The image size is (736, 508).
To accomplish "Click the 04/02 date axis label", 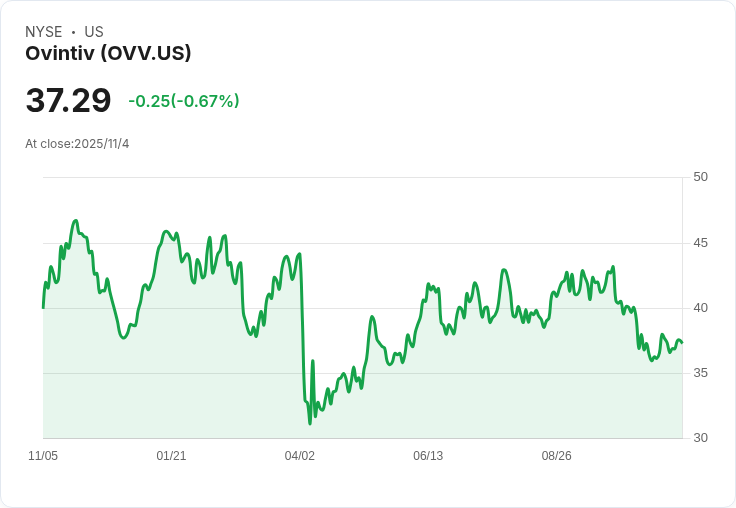I will [x=299, y=456].
